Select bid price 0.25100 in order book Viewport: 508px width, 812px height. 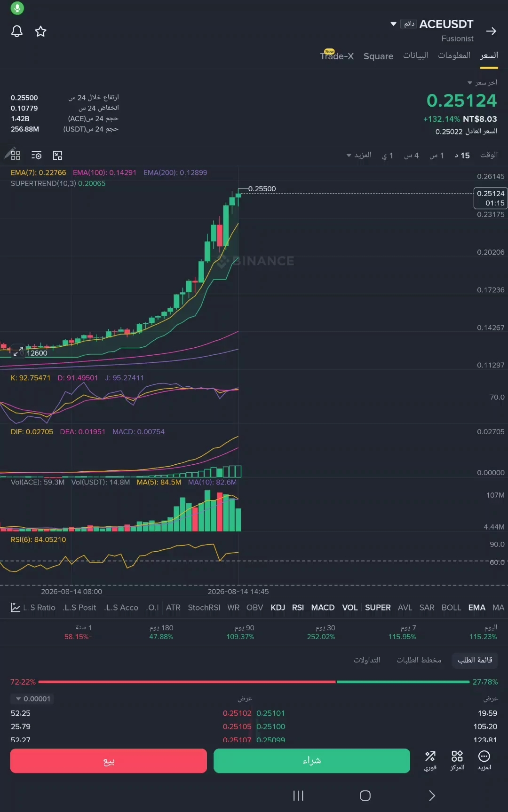tap(271, 726)
